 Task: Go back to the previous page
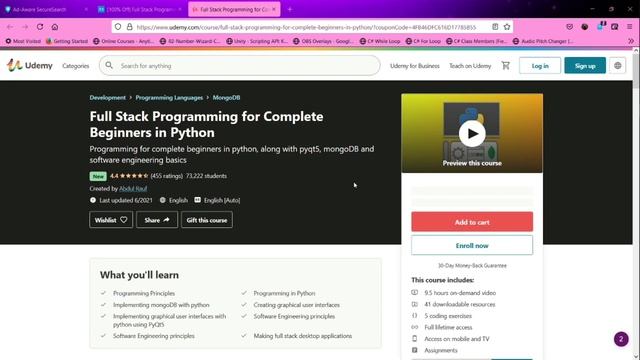(x=10, y=27)
